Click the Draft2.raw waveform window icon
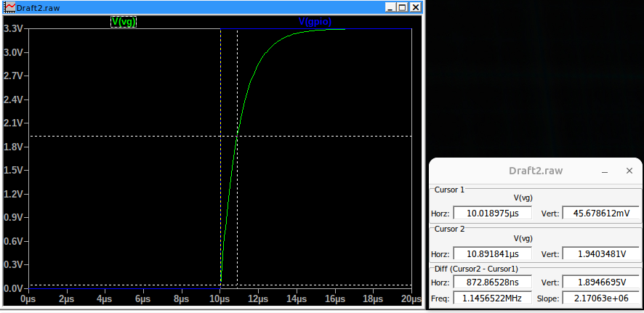Image resolution: width=644 pixels, height=313 pixels. tap(9, 7)
